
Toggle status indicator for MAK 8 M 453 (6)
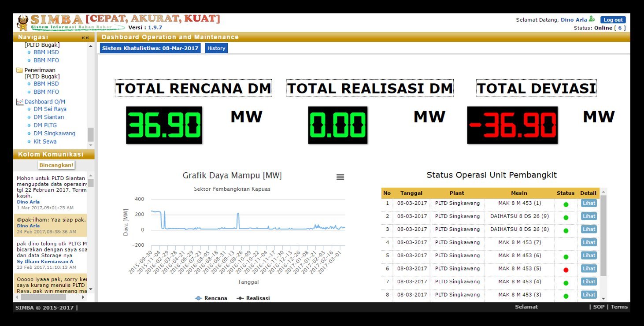tap(566, 256)
